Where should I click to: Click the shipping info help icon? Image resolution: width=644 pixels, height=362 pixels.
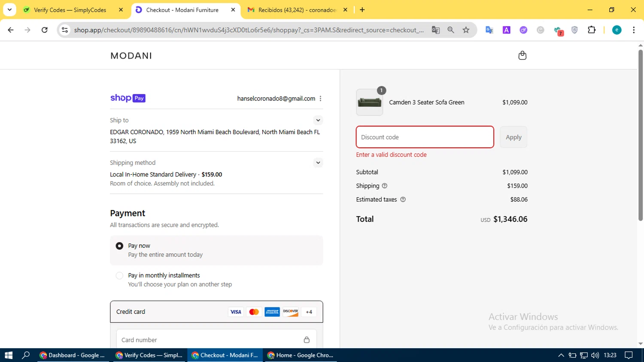point(385,186)
